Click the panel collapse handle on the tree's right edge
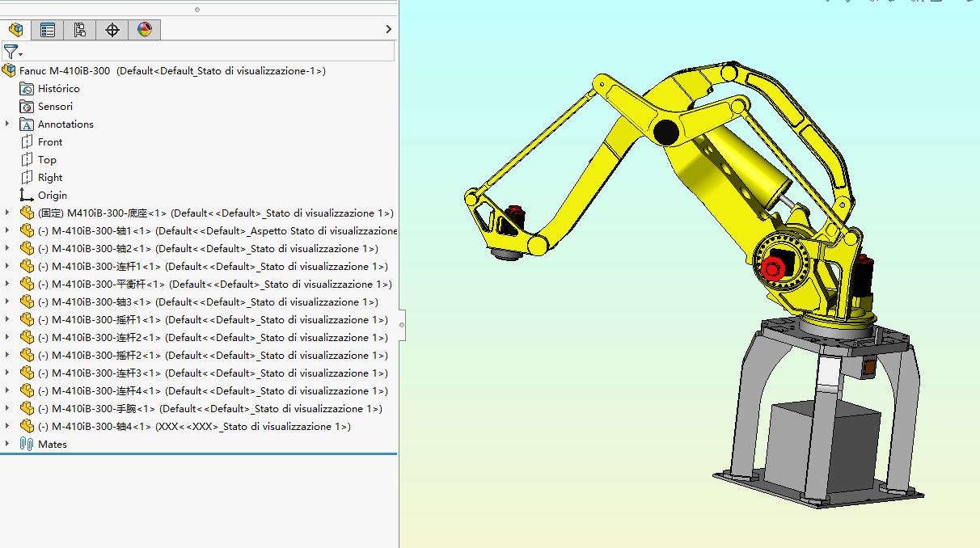The height and width of the screenshot is (548, 980). click(402, 323)
